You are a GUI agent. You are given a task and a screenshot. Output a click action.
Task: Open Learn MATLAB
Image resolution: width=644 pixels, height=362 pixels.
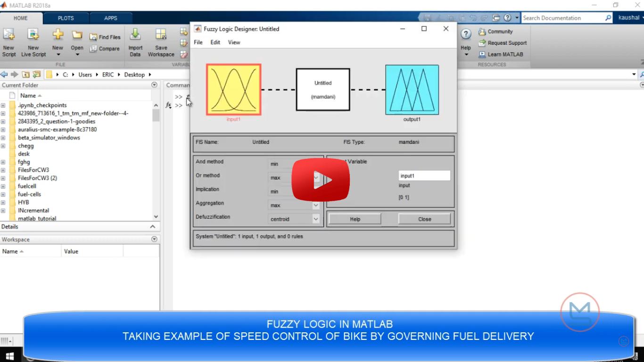501,54
